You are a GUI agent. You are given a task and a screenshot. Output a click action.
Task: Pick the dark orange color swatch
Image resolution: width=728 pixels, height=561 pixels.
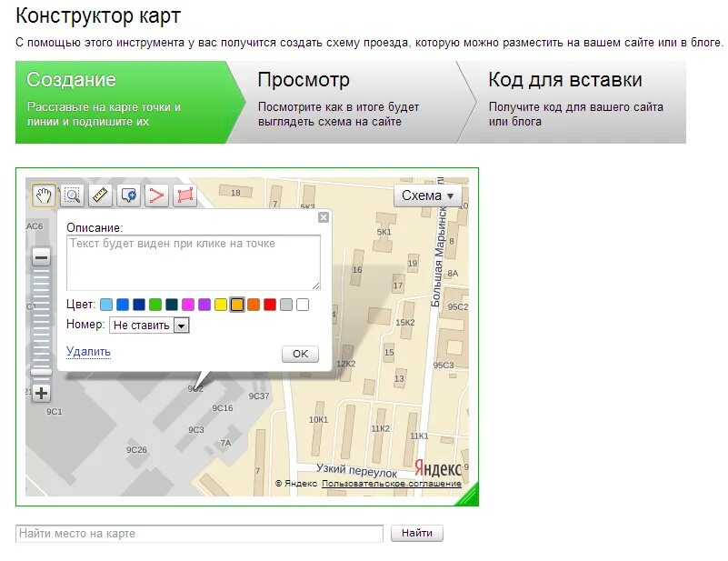[x=254, y=305]
